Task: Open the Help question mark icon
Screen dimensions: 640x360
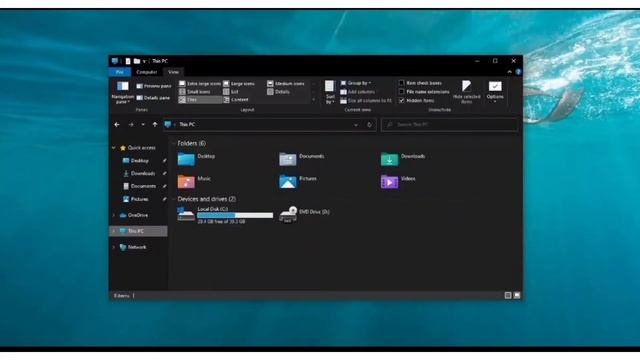Action: [518, 72]
